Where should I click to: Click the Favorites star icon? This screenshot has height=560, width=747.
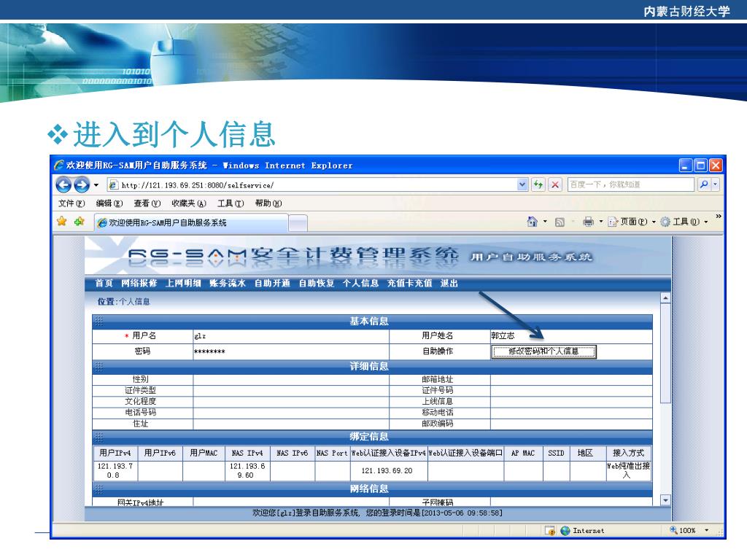tap(62, 222)
